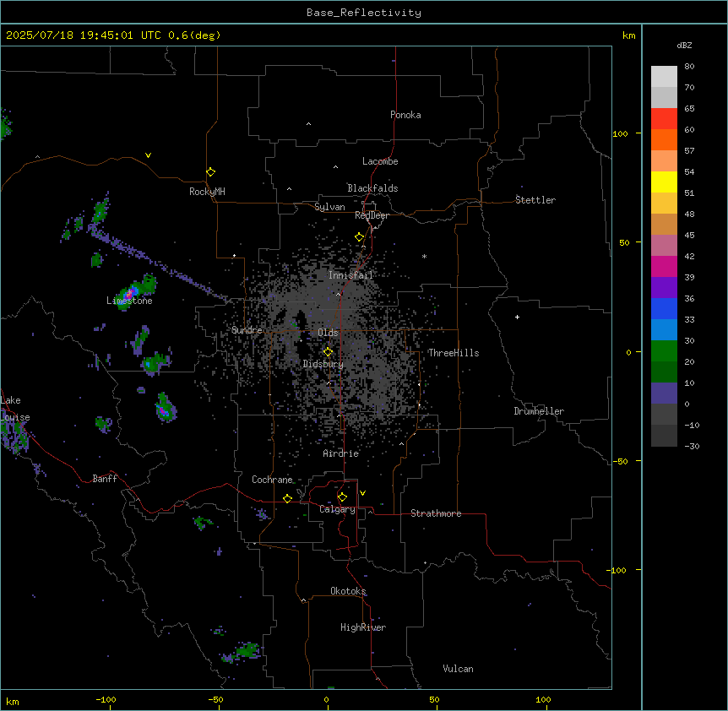Click the storm cell echo above Limestone label

pyautogui.click(x=135, y=290)
